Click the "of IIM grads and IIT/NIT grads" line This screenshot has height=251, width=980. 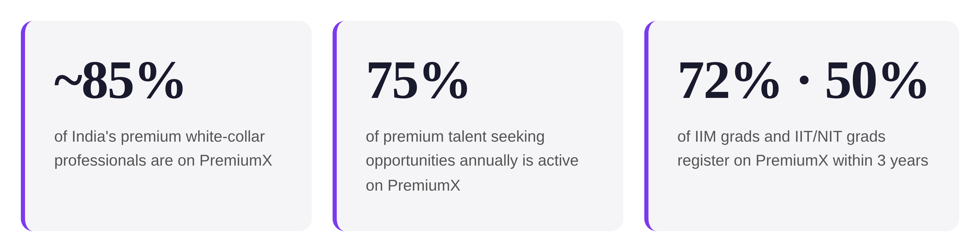point(781,136)
